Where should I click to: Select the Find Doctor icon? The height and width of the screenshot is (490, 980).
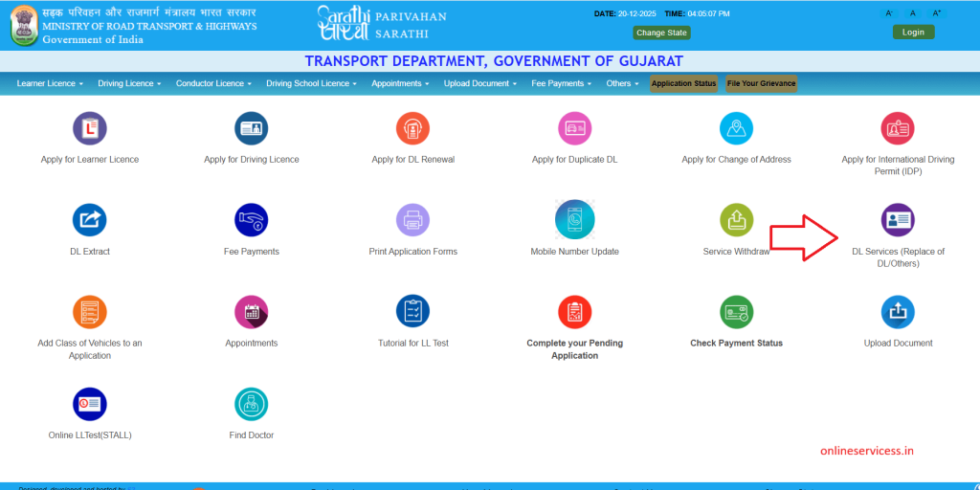252,404
